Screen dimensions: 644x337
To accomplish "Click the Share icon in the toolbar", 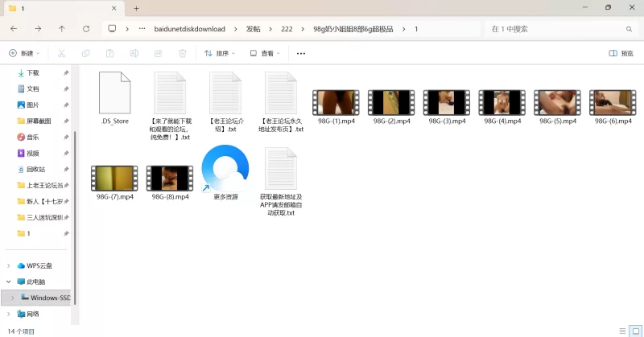I will (x=158, y=53).
